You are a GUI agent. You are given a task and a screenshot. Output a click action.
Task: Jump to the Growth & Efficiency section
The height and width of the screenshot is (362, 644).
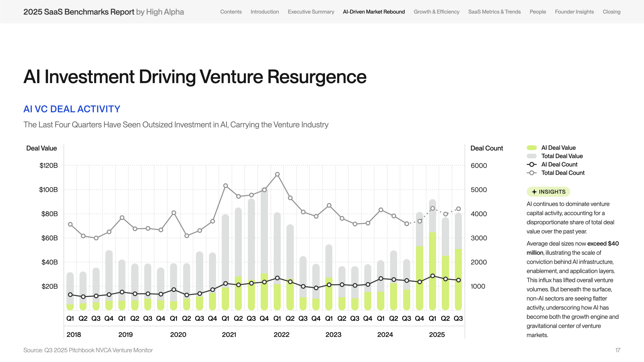point(436,12)
